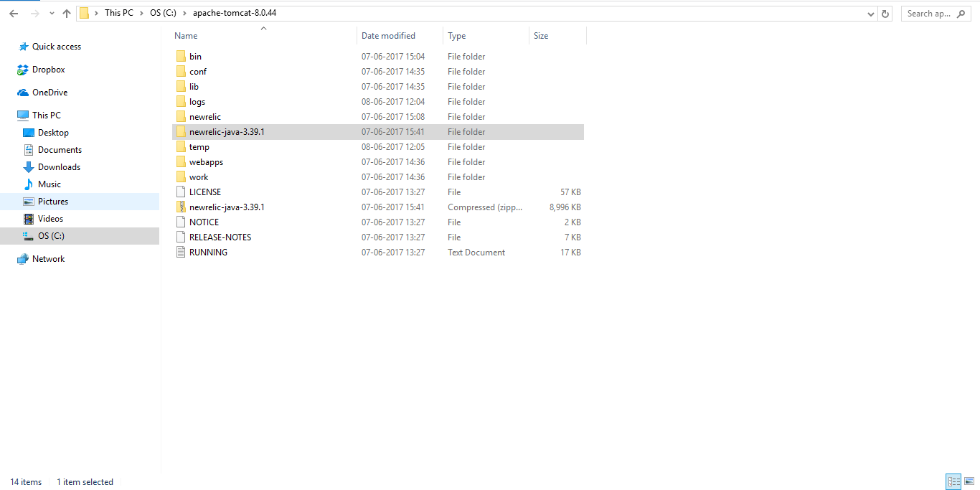Click the Quick access star icon

tap(23, 47)
